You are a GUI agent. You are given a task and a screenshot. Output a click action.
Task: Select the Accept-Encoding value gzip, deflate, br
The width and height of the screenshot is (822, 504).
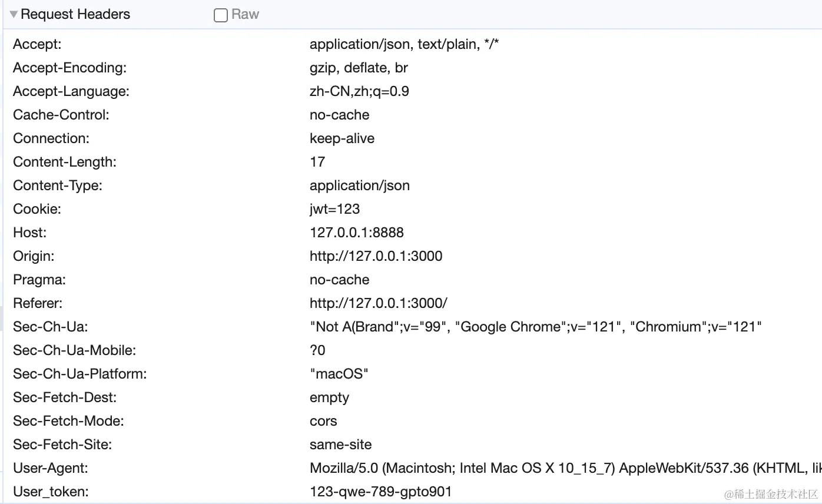[x=359, y=68]
